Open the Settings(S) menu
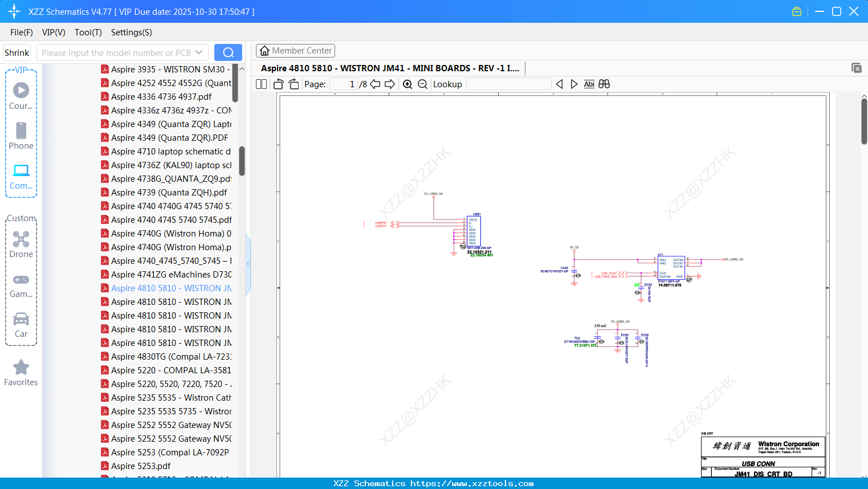868x489 pixels. [131, 32]
